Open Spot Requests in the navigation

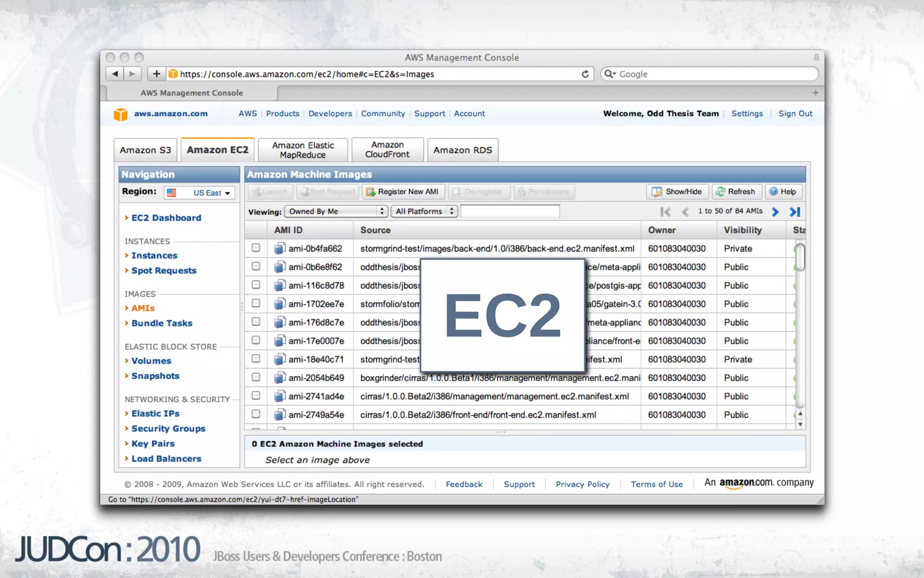(x=164, y=270)
